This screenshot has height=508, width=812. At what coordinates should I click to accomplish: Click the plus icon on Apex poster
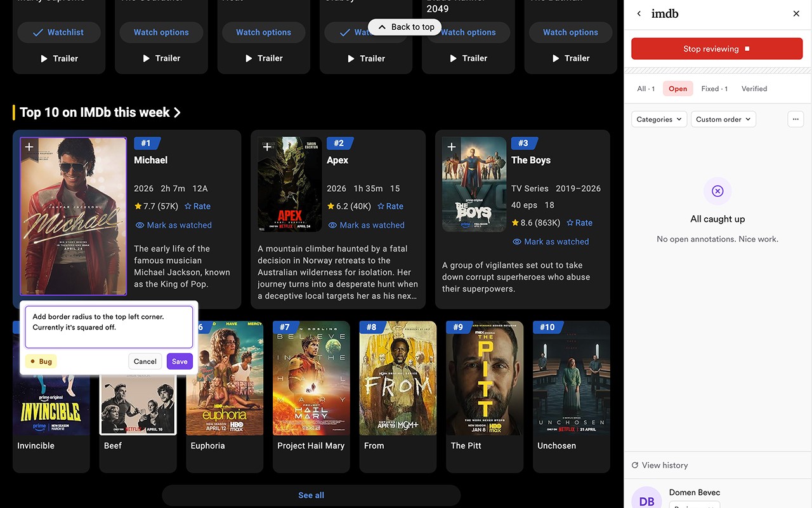click(x=267, y=147)
